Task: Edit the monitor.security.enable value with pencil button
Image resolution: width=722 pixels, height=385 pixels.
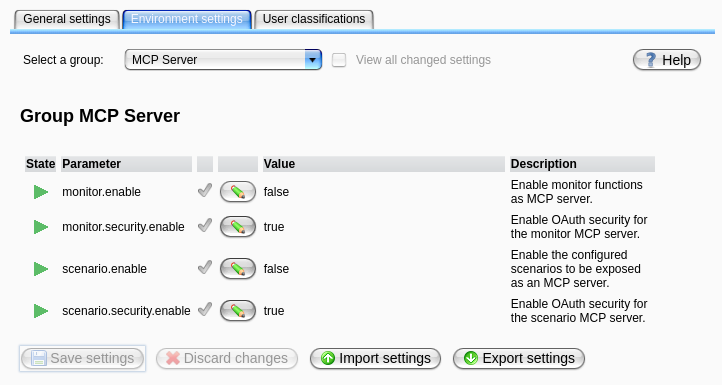Action: pyautogui.click(x=238, y=227)
